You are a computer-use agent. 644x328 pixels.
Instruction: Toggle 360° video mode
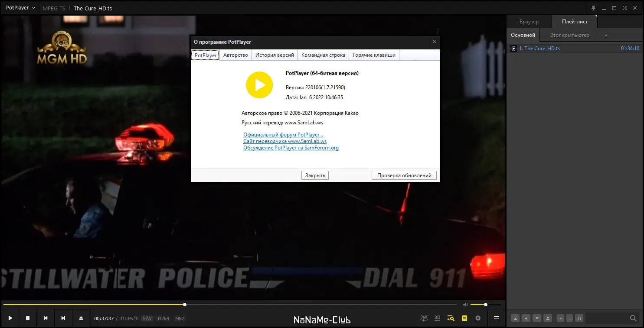[x=424, y=318]
